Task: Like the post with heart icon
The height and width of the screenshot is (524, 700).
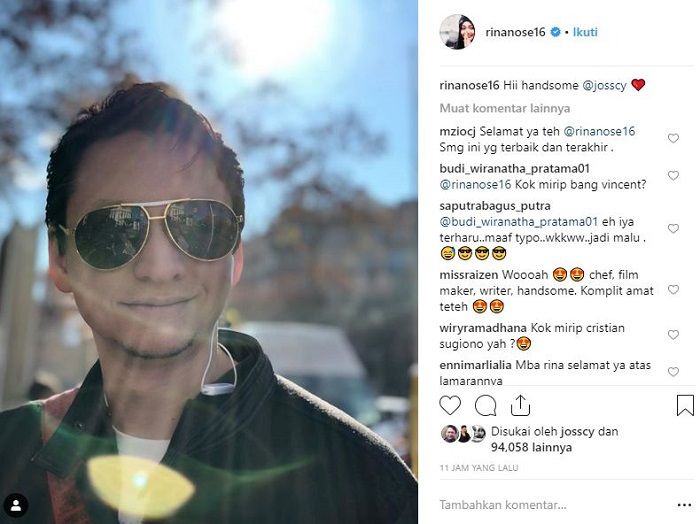Action: (x=450, y=405)
